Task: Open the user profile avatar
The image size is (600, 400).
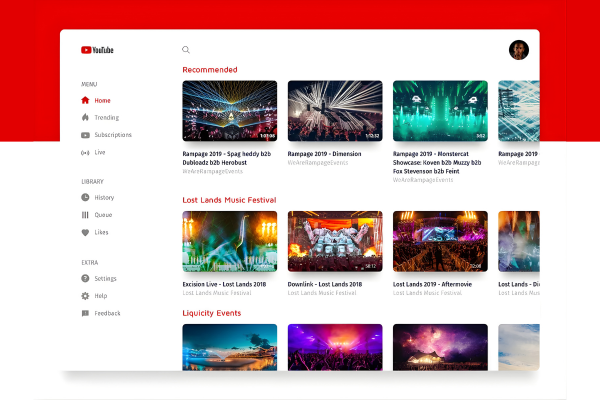Action: pos(519,50)
